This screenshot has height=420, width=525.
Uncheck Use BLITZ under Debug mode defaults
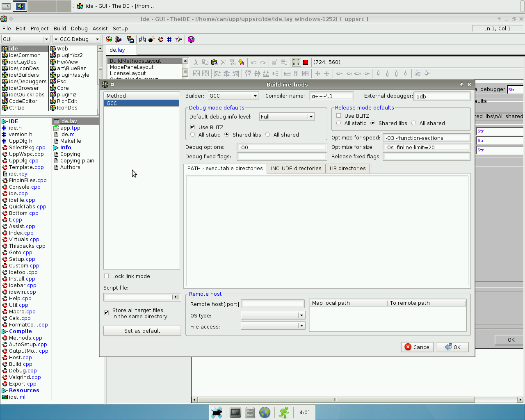[193, 127]
